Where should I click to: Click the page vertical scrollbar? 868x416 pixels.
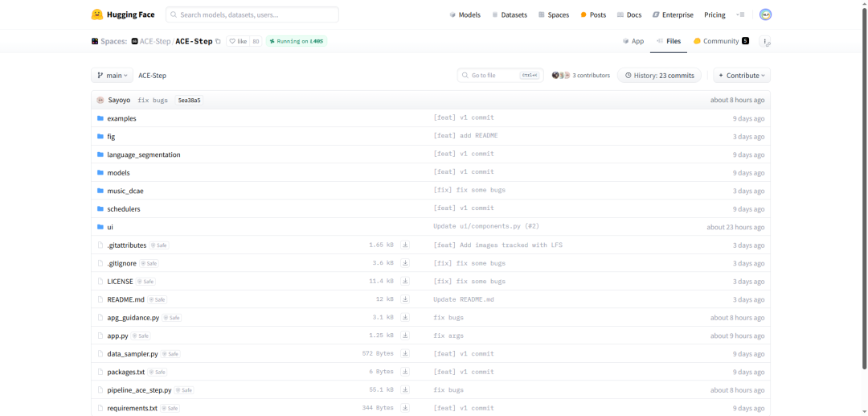click(865, 188)
